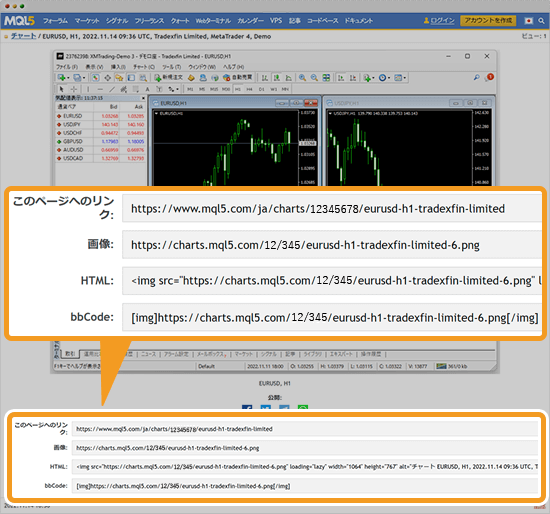Click the ログイン link
Viewport: 550px width, 514px height.
442,21
